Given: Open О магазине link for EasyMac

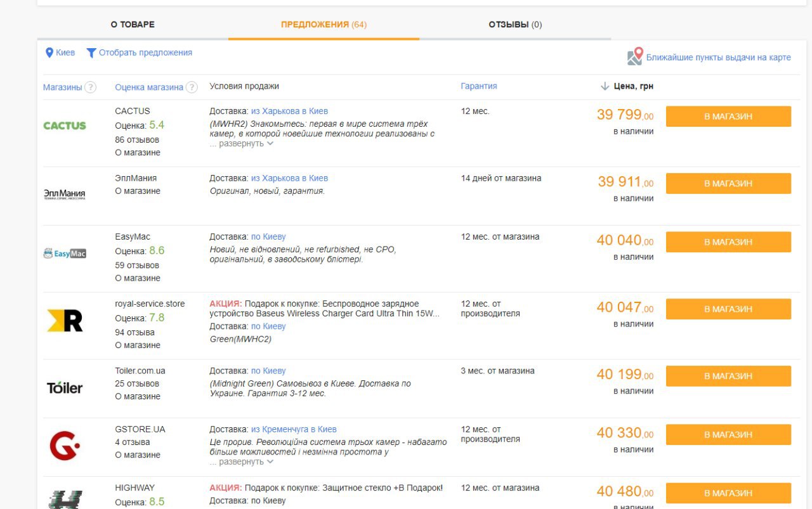Looking at the screenshot, I should point(138,278).
